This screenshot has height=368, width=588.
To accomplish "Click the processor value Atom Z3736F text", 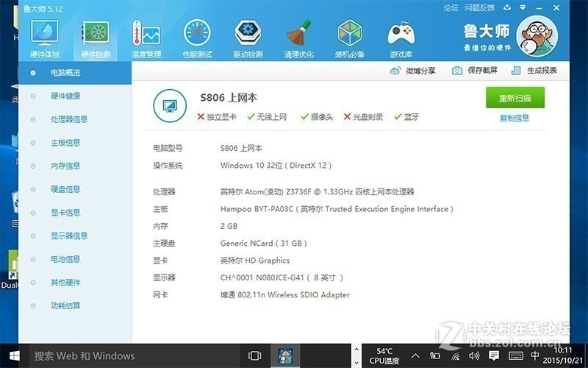I will [x=318, y=192].
